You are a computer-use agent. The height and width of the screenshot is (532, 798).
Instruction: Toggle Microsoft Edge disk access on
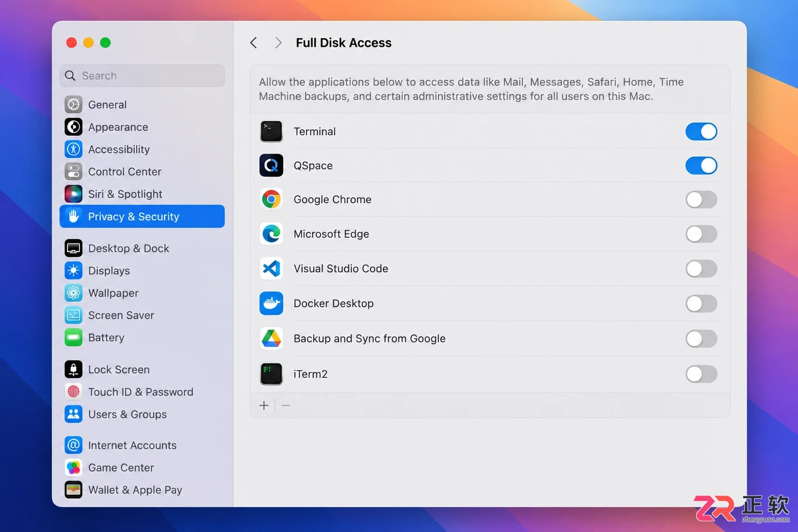tap(701, 234)
